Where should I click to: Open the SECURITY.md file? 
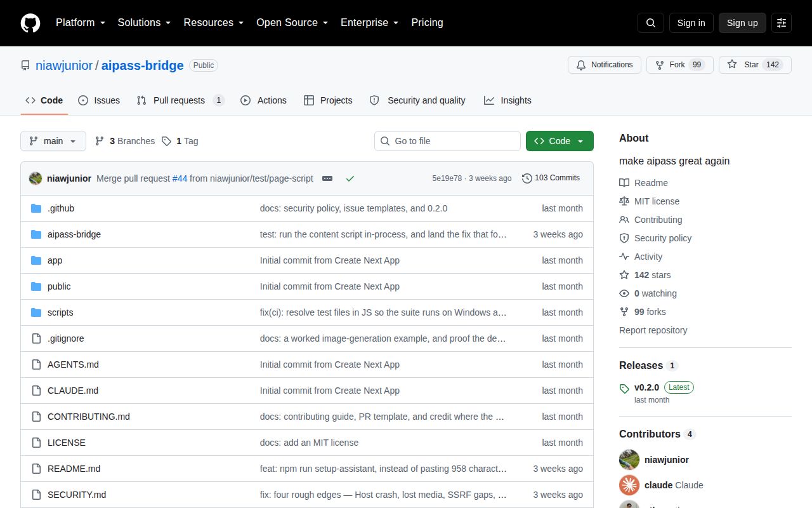point(77,495)
